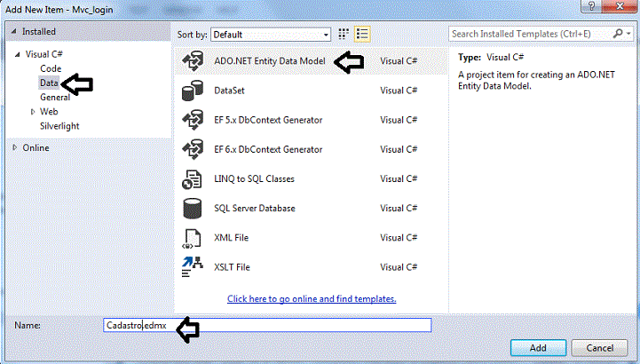Select the SQL Server Database label
Viewport: 640px width, 364px height.
[x=255, y=208]
